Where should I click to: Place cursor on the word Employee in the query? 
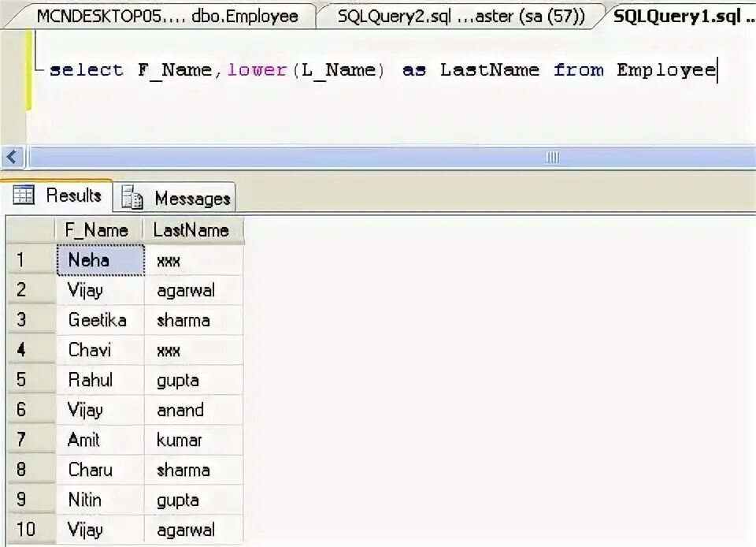(664, 70)
